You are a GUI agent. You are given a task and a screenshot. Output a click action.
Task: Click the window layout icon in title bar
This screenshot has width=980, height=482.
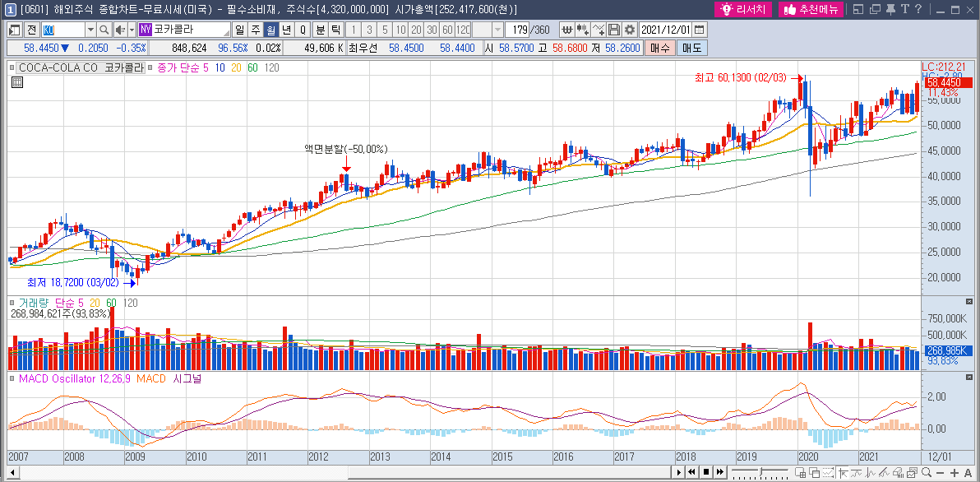click(x=858, y=9)
